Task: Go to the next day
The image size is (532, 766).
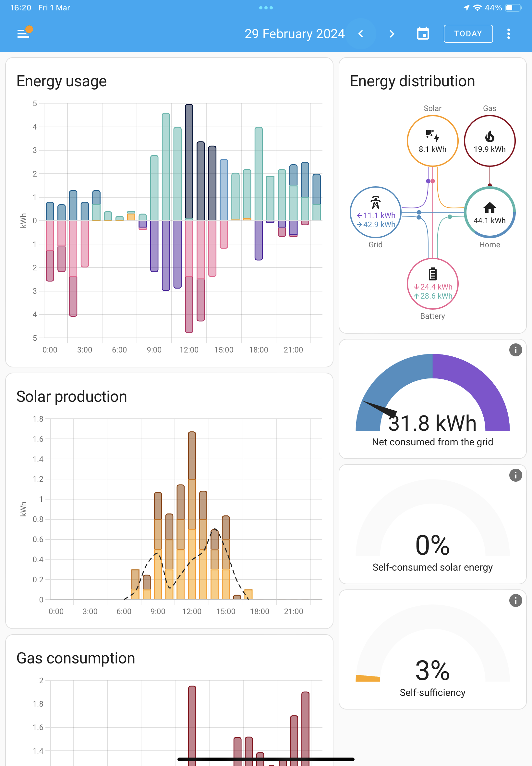Action: [x=392, y=34]
